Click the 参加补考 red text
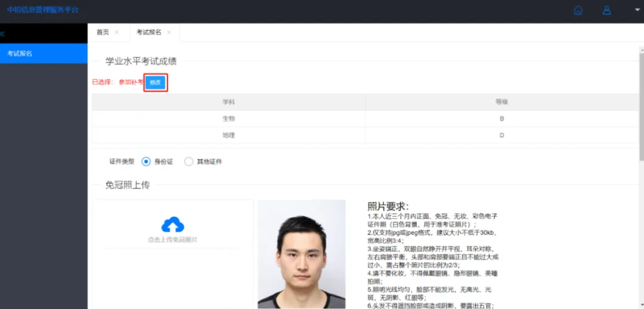This screenshot has height=309, width=644. (x=131, y=82)
